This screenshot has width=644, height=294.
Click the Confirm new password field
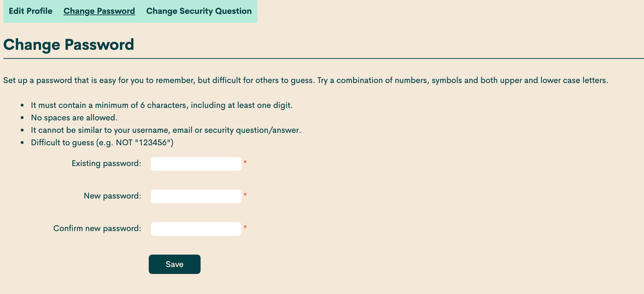click(196, 229)
